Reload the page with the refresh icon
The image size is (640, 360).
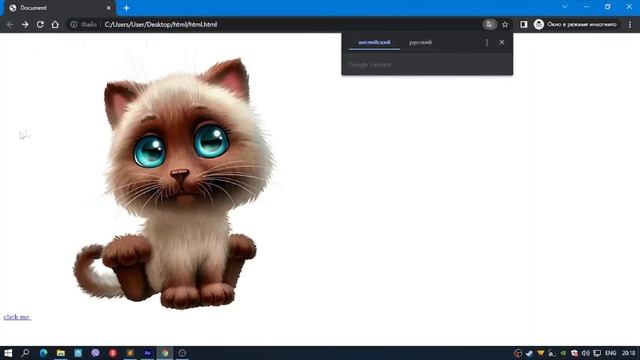(40, 24)
